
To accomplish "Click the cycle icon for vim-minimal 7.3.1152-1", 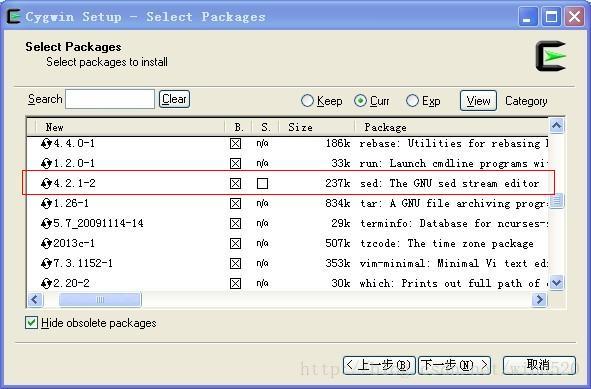I will tap(46, 263).
